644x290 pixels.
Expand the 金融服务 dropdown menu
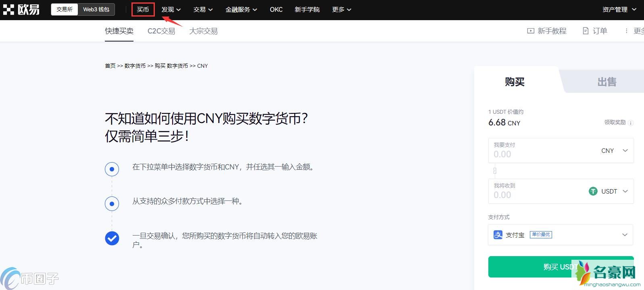coord(241,9)
